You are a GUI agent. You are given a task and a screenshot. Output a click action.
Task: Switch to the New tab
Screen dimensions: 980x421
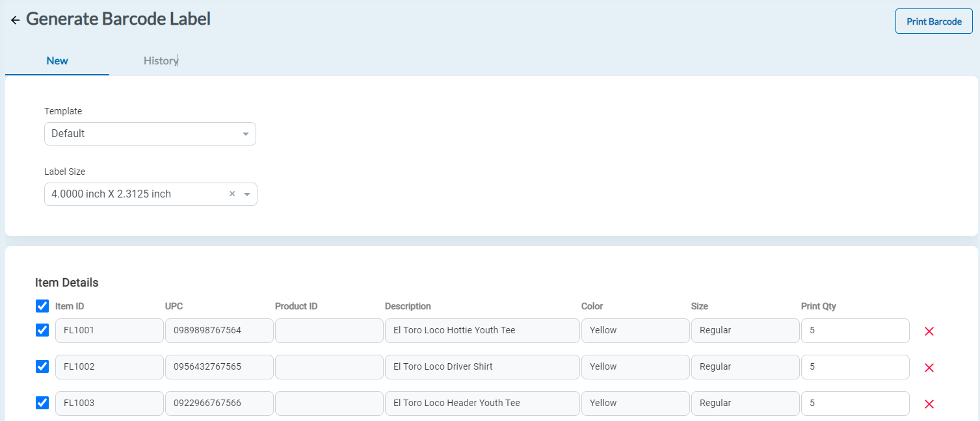57,60
